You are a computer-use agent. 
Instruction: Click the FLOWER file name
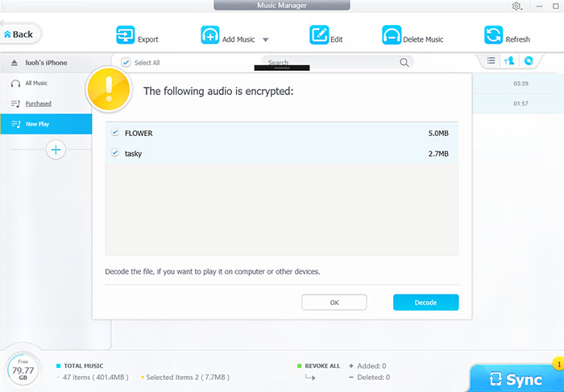pyautogui.click(x=139, y=134)
